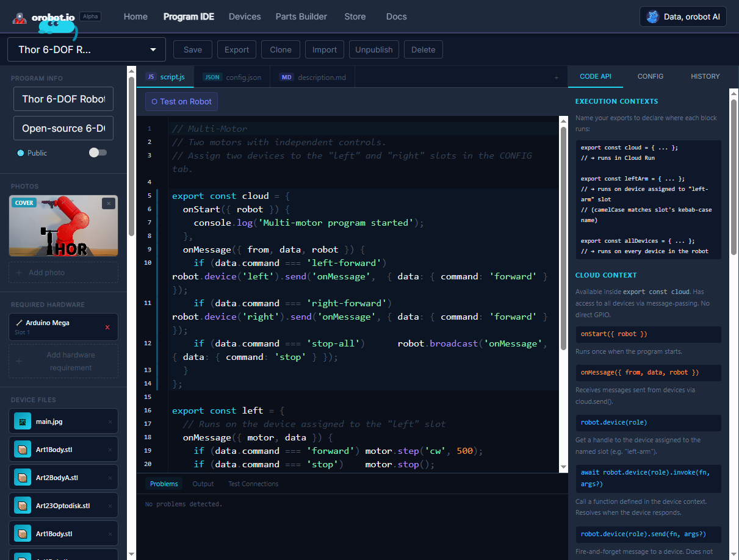Click the onMessage API entry
This screenshot has height=560, width=739.
coord(648,372)
